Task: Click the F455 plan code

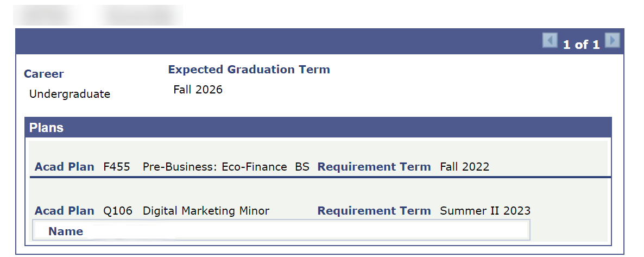Action: click(117, 167)
